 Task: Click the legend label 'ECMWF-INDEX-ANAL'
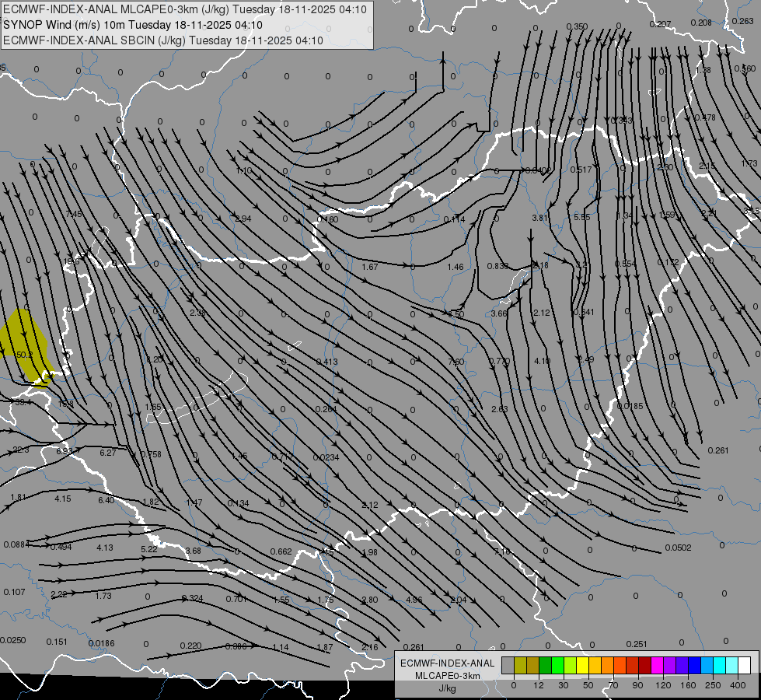(448, 663)
